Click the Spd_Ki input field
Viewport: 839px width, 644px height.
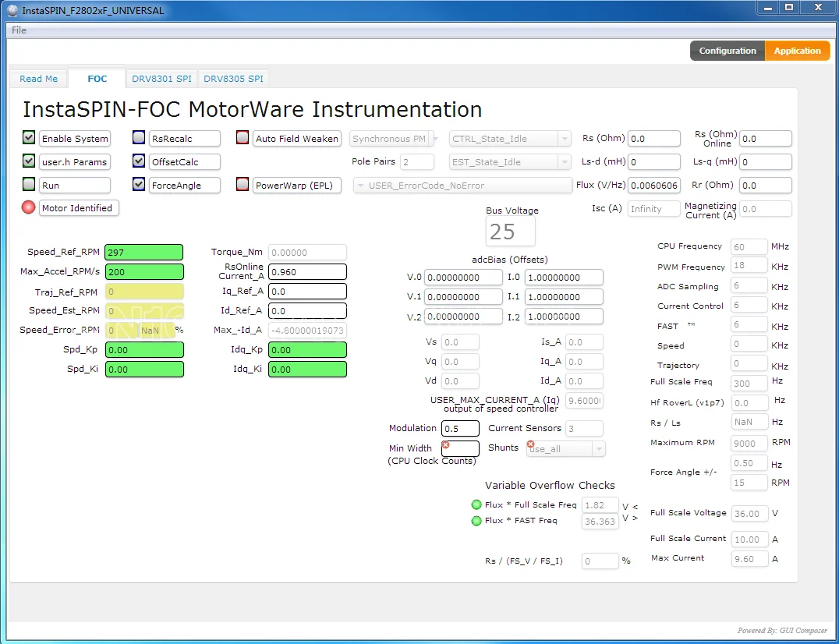pos(144,369)
